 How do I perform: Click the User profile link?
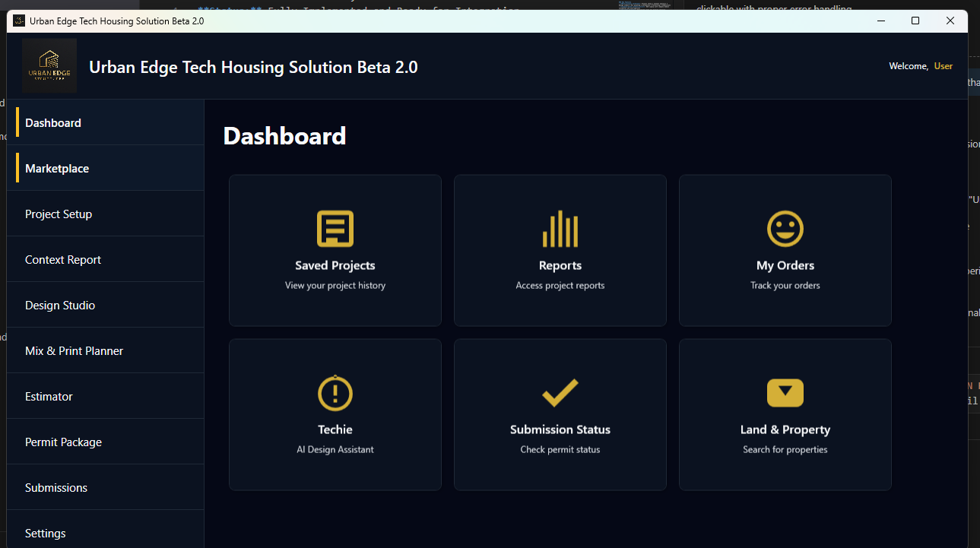click(x=943, y=66)
